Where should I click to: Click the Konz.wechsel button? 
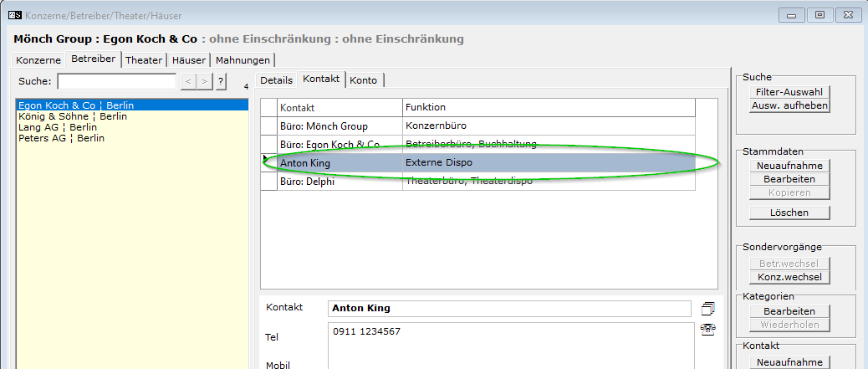pos(789,277)
